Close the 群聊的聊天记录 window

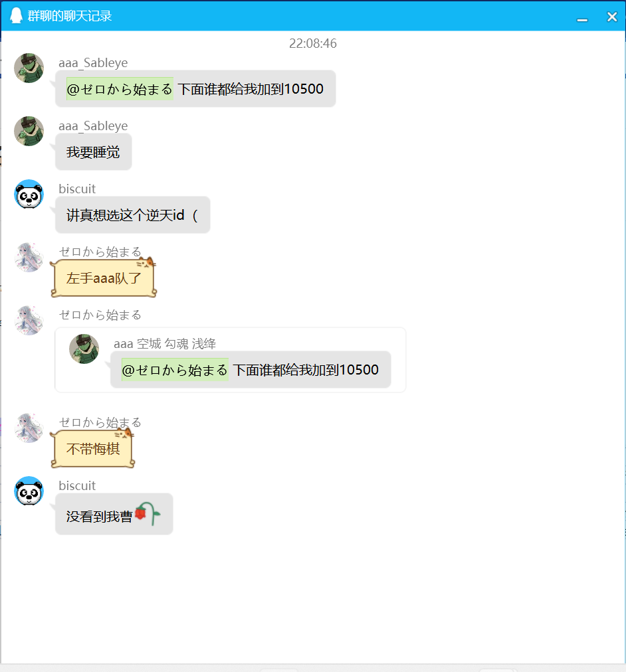pos(612,17)
